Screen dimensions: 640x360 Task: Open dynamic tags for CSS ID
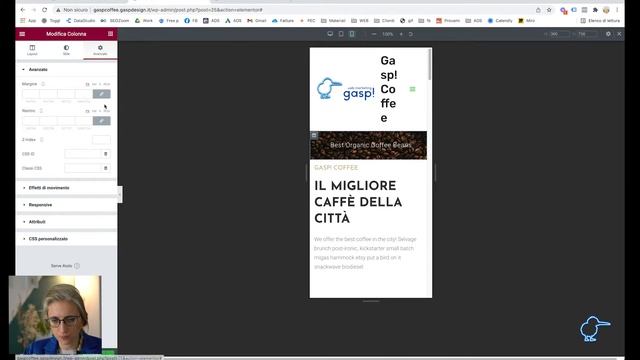(106, 154)
